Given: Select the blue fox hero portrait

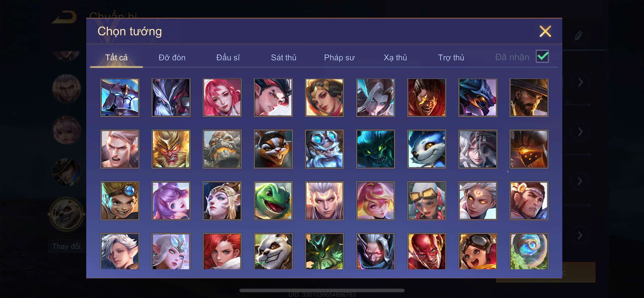Looking at the screenshot, I should (x=426, y=149).
